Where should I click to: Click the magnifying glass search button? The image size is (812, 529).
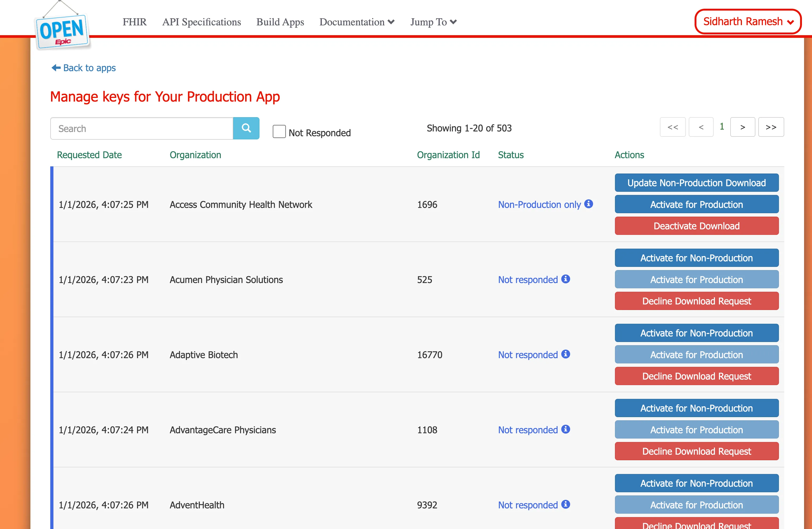pyautogui.click(x=246, y=128)
